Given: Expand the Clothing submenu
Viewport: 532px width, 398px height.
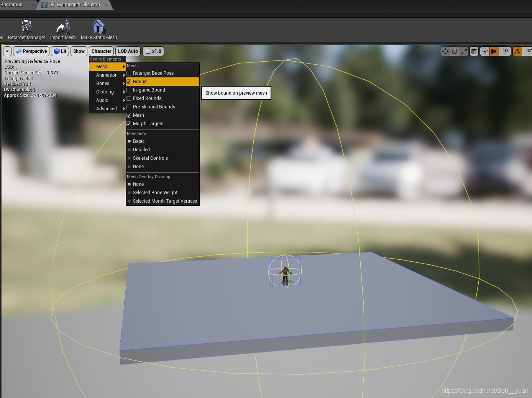Looking at the screenshot, I should pyautogui.click(x=108, y=92).
